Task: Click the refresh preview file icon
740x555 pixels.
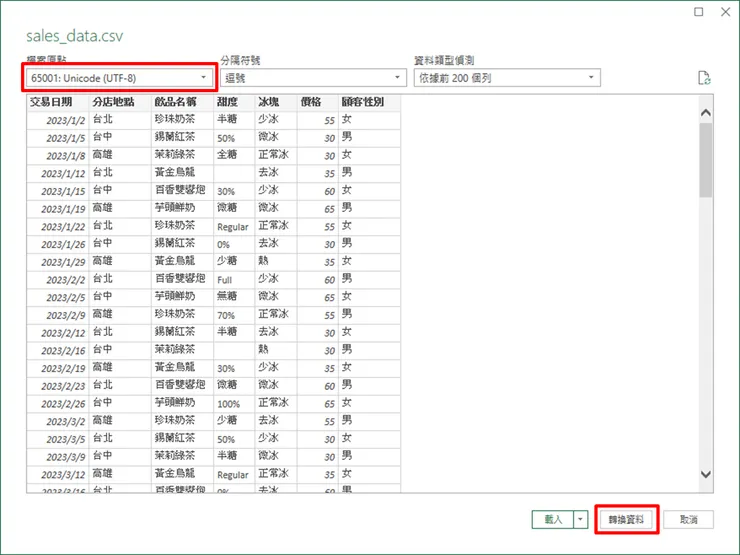Action: coord(704,78)
